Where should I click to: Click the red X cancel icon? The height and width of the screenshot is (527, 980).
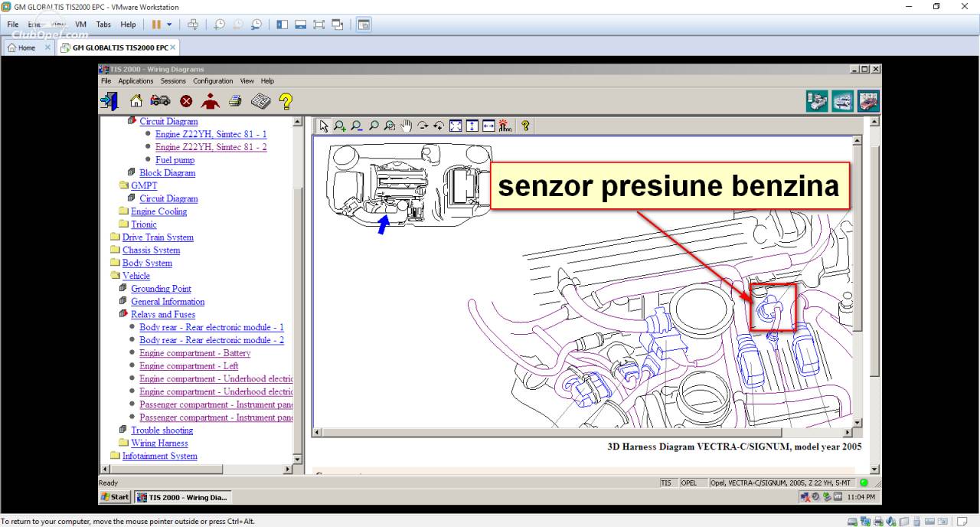tap(186, 101)
